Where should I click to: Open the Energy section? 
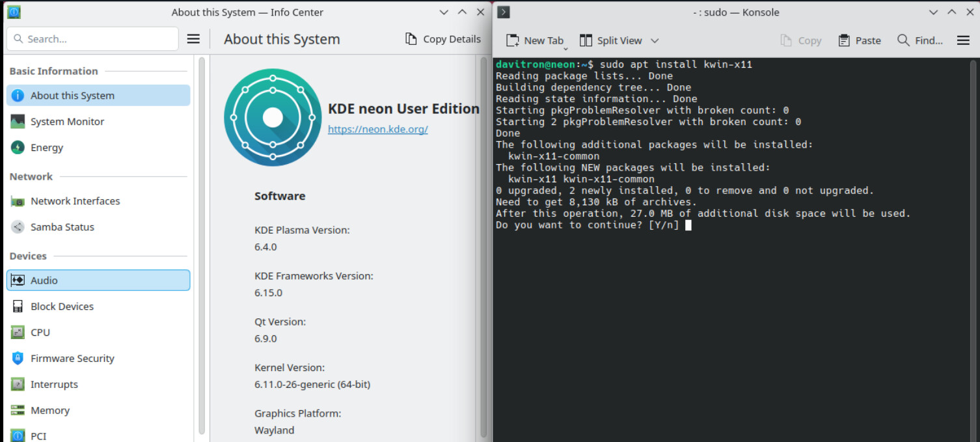(x=47, y=148)
